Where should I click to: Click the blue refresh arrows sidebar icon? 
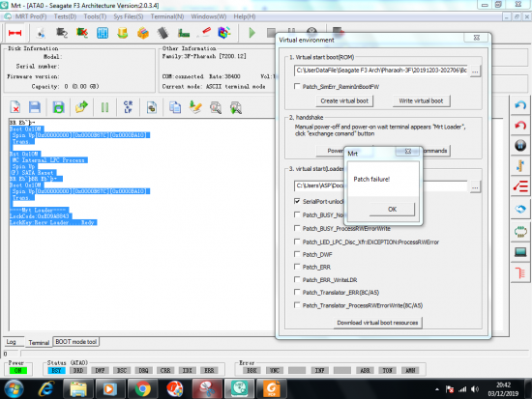pyautogui.click(x=520, y=209)
